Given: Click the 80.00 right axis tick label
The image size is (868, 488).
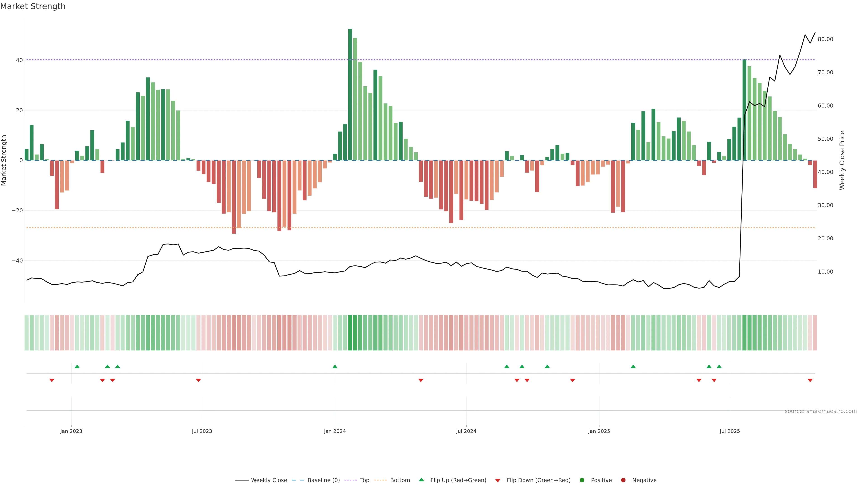Looking at the screenshot, I should point(825,39).
